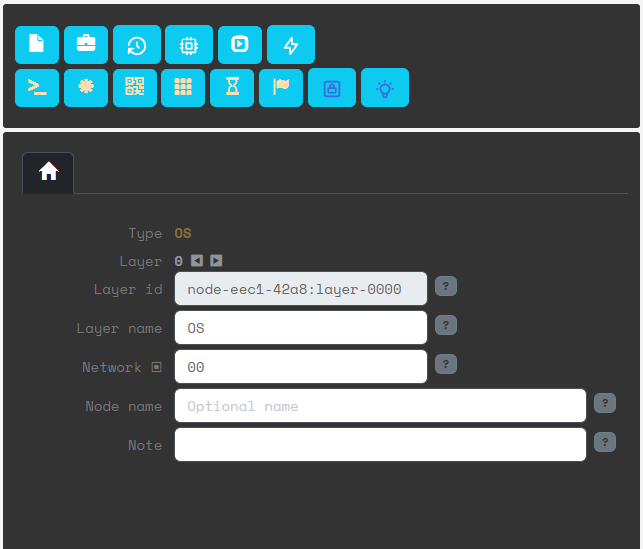Toggle the small square beside Network label
The height and width of the screenshot is (549, 643).
(x=156, y=367)
